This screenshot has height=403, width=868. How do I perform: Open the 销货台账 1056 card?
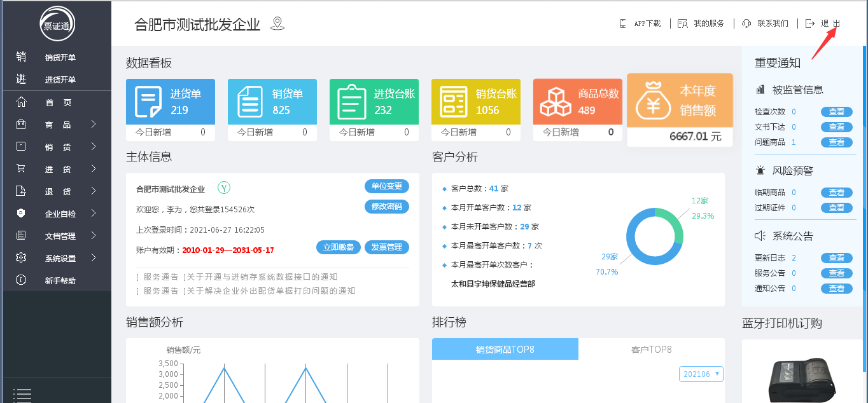point(476,109)
